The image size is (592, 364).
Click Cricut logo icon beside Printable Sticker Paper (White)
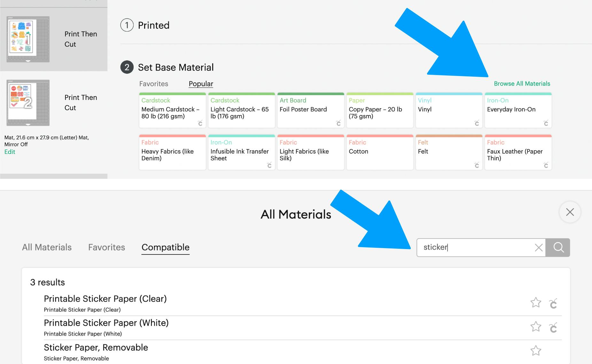point(553,328)
